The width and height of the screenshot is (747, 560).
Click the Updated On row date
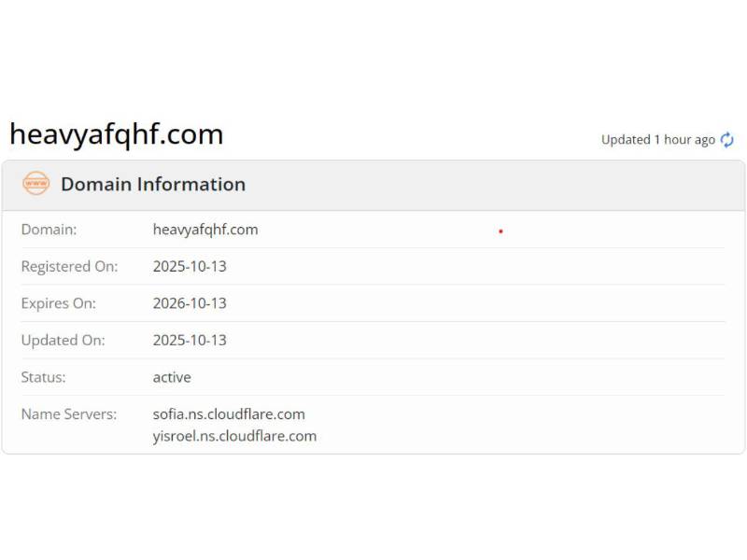pyautogui.click(x=190, y=340)
